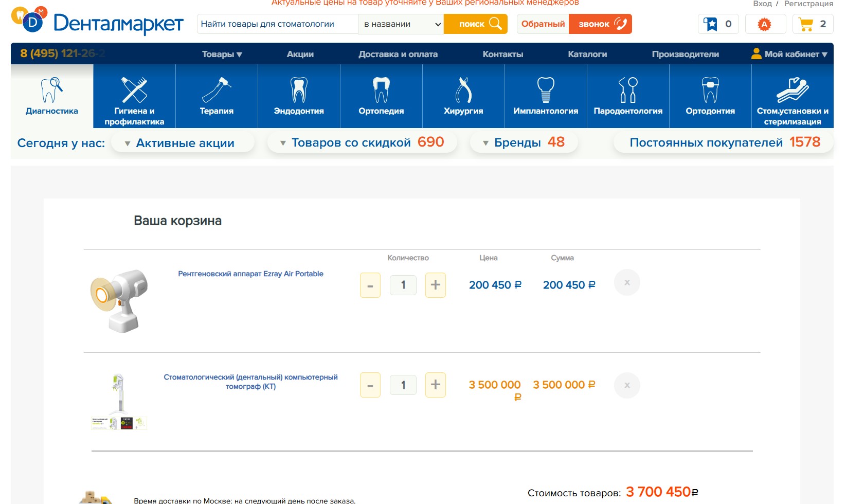This screenshot has width=846, height=504.
Task: Open the Диагностика category icon
Action: click(x=52, y=96)
